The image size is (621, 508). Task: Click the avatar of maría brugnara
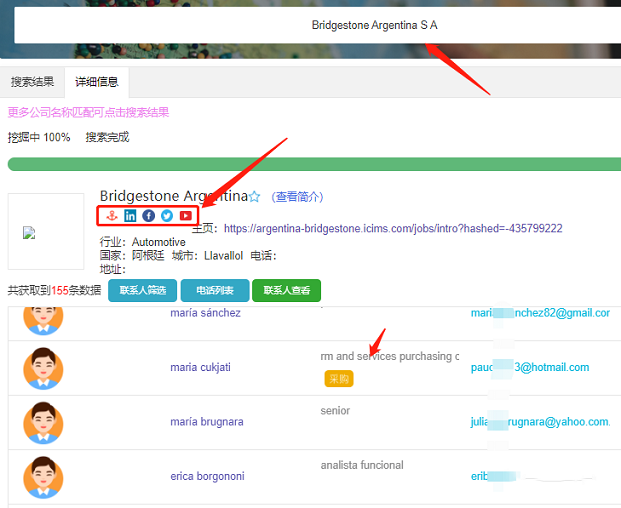[x=43, y=422]
